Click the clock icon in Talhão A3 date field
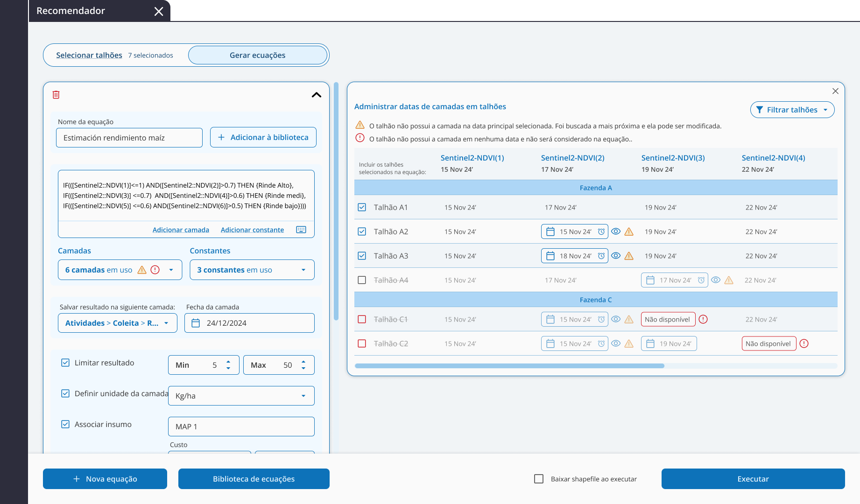Image resolution: width=860 pixels, height=504 pixels. point(601,256)
